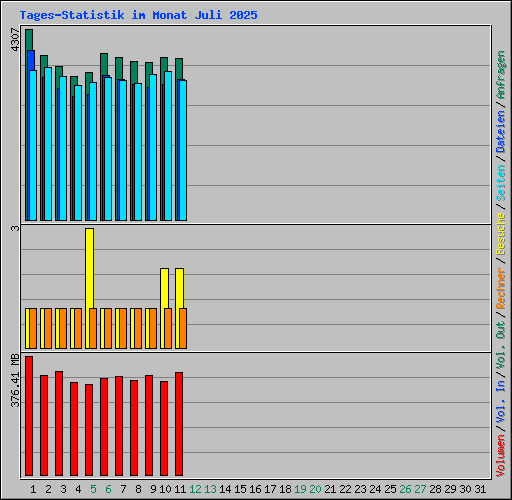Click the 'Dateien' legend label
512x500 pixels.
(x=501, y=132)
